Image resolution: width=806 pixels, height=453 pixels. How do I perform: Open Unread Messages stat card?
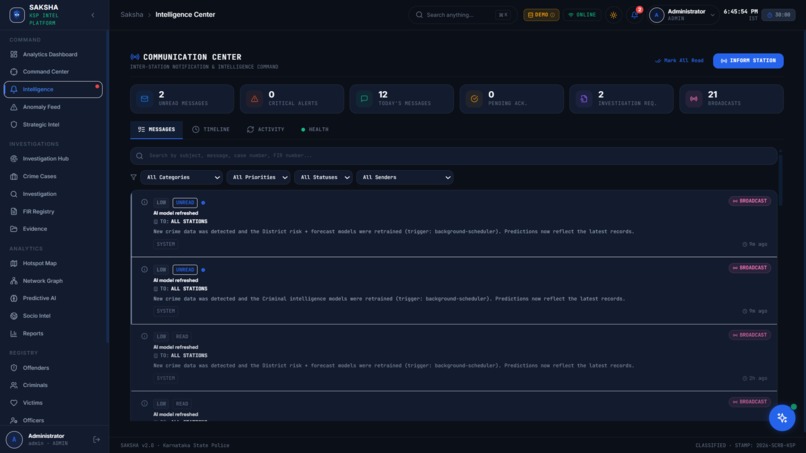pos(182,99)
